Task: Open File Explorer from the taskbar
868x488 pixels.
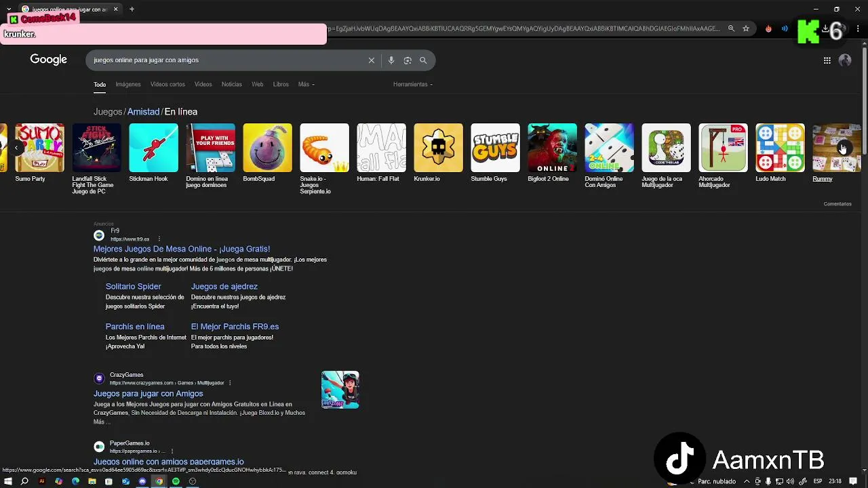Action: (x=92, y=481)
